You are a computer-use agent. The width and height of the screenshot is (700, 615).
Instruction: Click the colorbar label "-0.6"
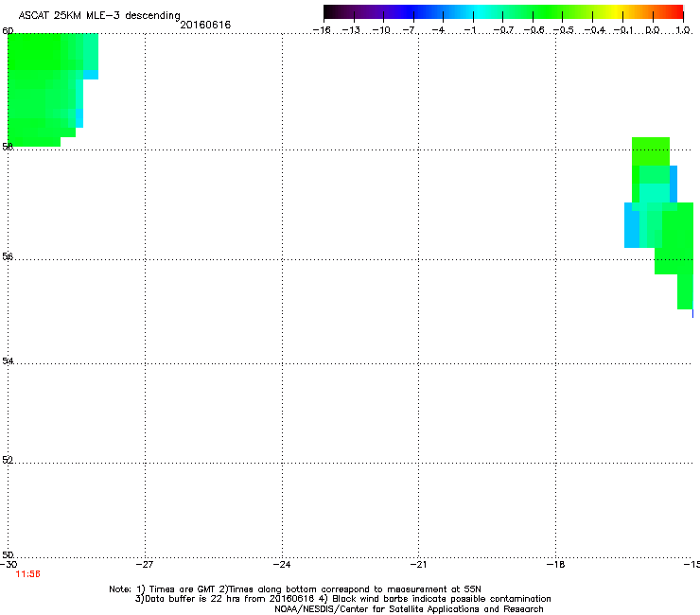(x=534, y=30)
